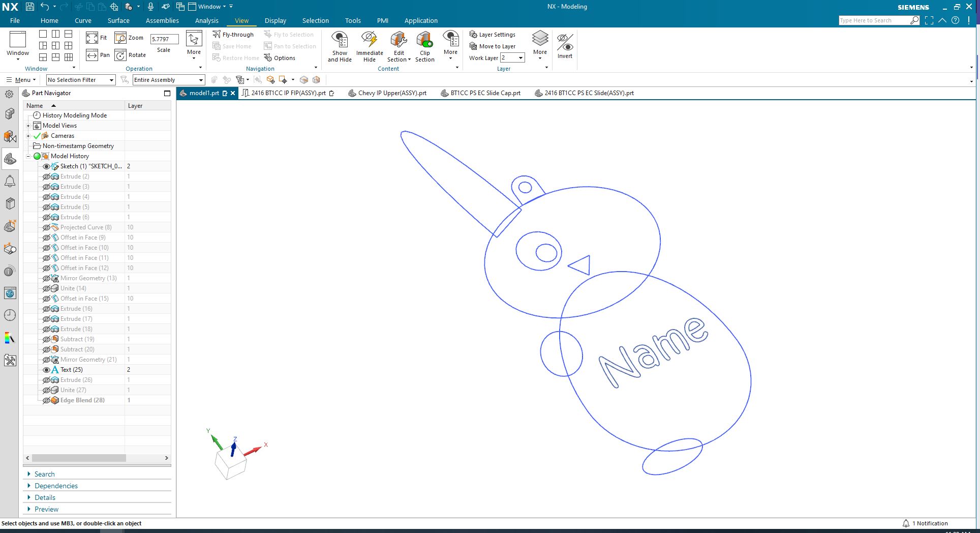Hide the Sketch (1) feature via eye icon
This screenshot has width=980, height=533.
pos(46,166)
